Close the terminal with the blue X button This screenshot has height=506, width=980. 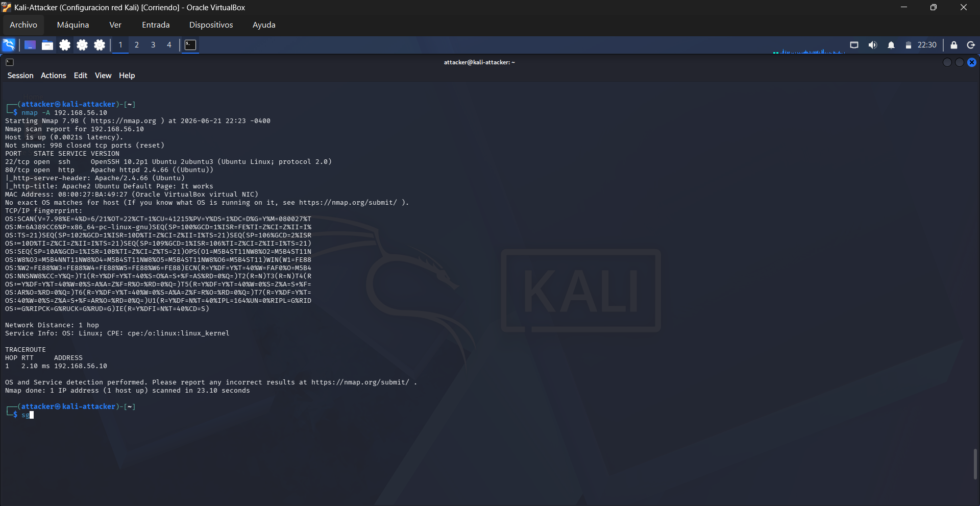[972, 62]
